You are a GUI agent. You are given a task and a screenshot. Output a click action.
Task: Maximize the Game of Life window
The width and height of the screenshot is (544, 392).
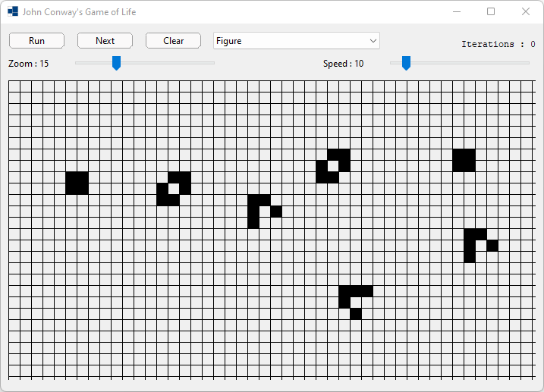tap(491, 12)
